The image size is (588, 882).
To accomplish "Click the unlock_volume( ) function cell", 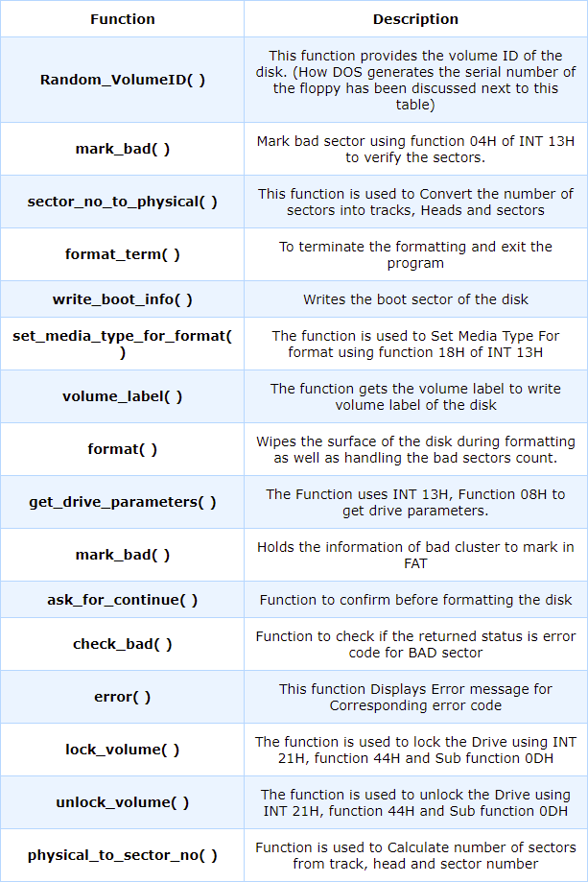I will 122,802.
